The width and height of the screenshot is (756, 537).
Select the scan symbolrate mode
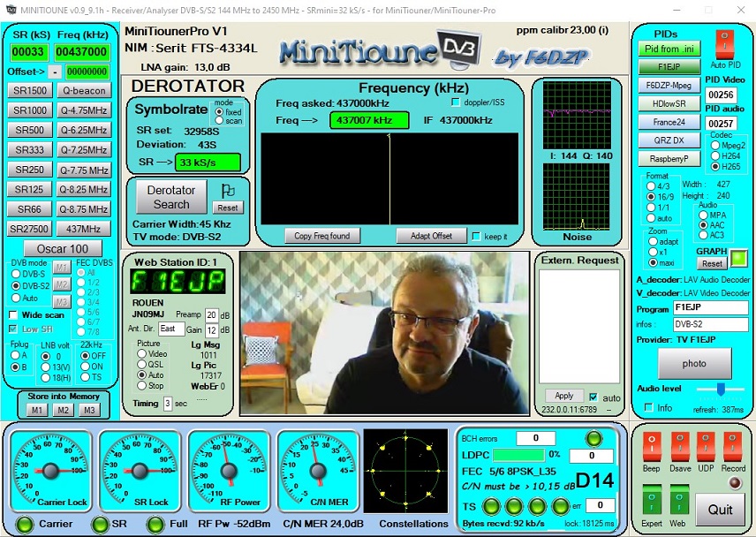pyautogui.click(x=220, y=122)
